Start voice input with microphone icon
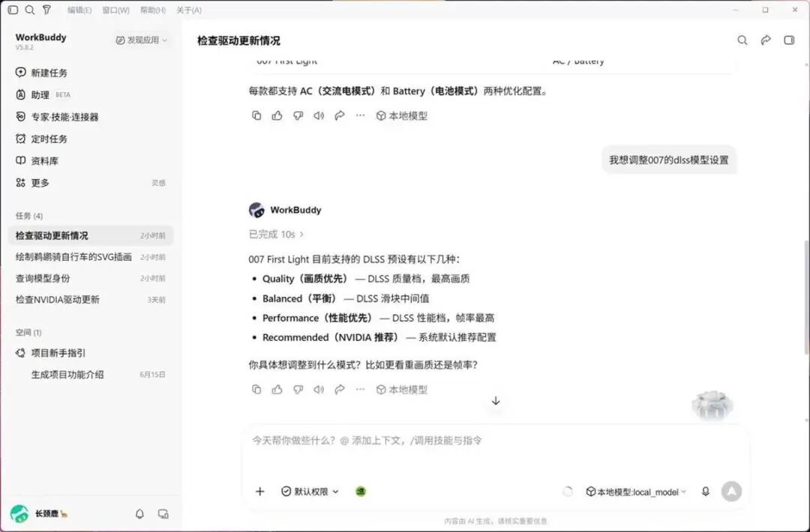The width and height of the screenshot is (810, 532). coord(706,492)
